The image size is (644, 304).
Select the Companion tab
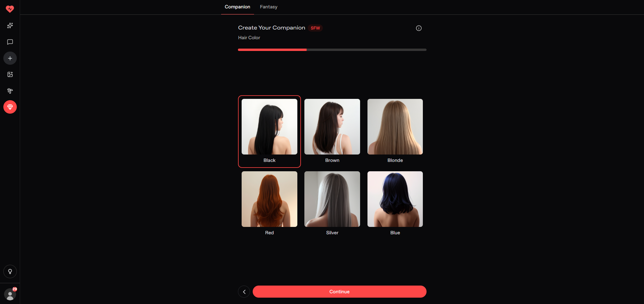tap(237, 7)
